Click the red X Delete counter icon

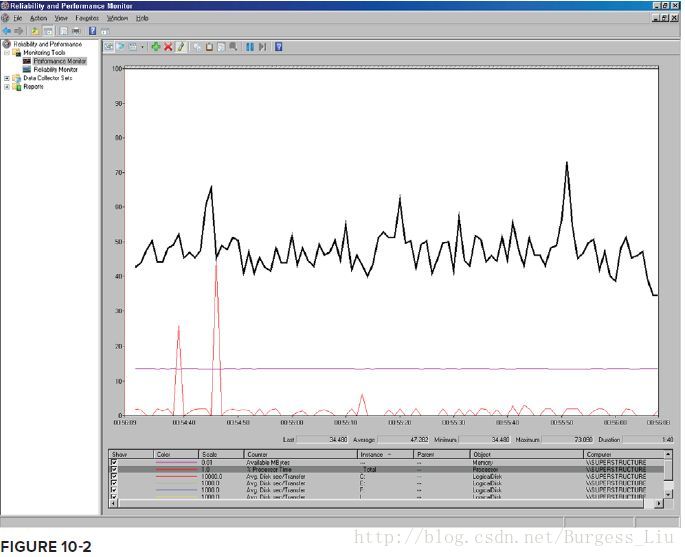click(168, 47)
